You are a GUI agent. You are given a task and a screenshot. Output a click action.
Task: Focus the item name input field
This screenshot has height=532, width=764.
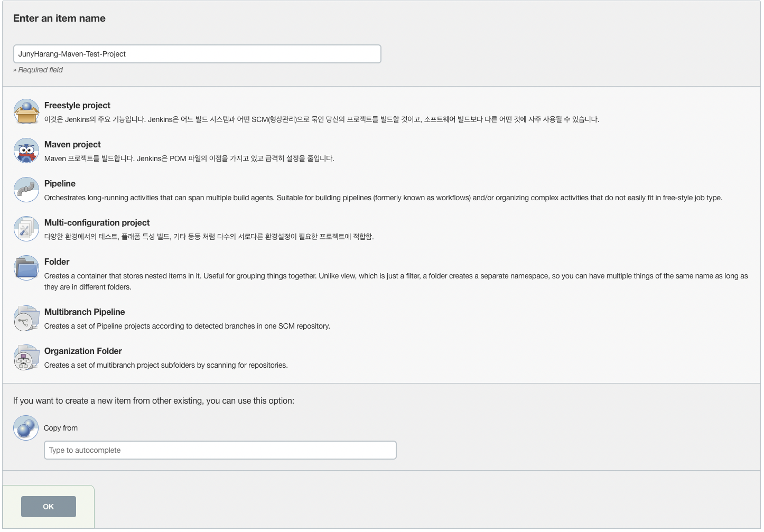click(197, 54)
